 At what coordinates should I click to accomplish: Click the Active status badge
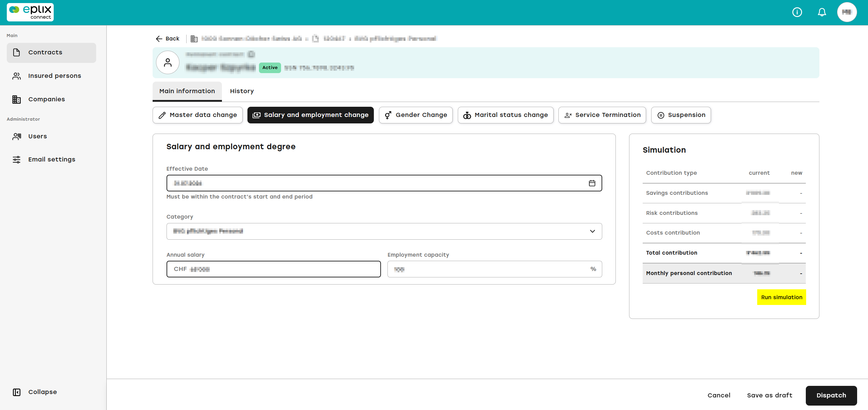[270, 68]
